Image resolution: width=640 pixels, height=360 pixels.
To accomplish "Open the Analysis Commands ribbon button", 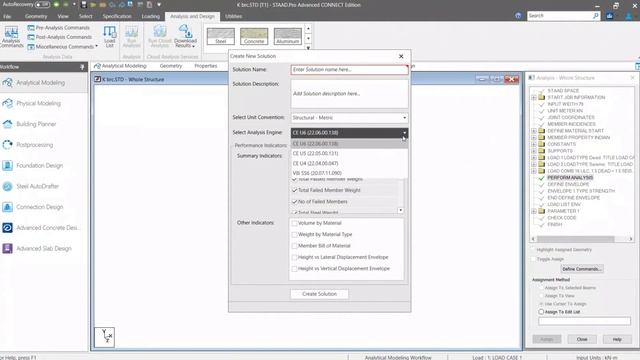I will [x=11, y=36].
